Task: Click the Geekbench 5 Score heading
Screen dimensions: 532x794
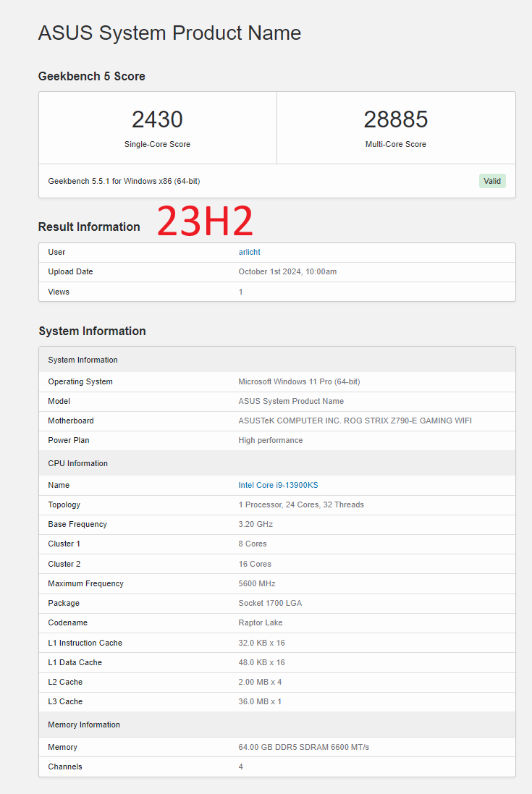Action: click(92, 77)
